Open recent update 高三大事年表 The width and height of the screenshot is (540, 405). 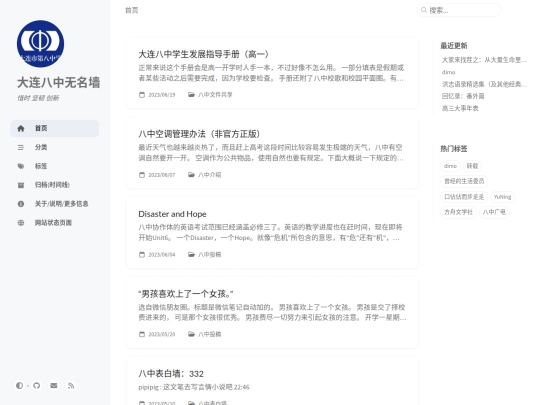pos(460,108)
